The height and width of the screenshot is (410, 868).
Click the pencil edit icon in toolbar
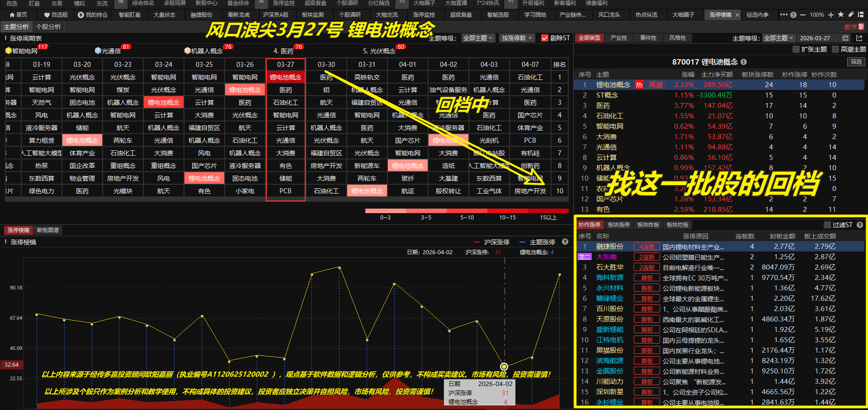click(851, 15)
